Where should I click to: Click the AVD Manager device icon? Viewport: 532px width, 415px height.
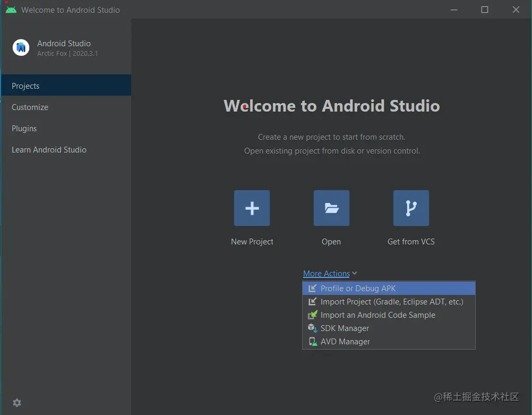pos(313,341)
